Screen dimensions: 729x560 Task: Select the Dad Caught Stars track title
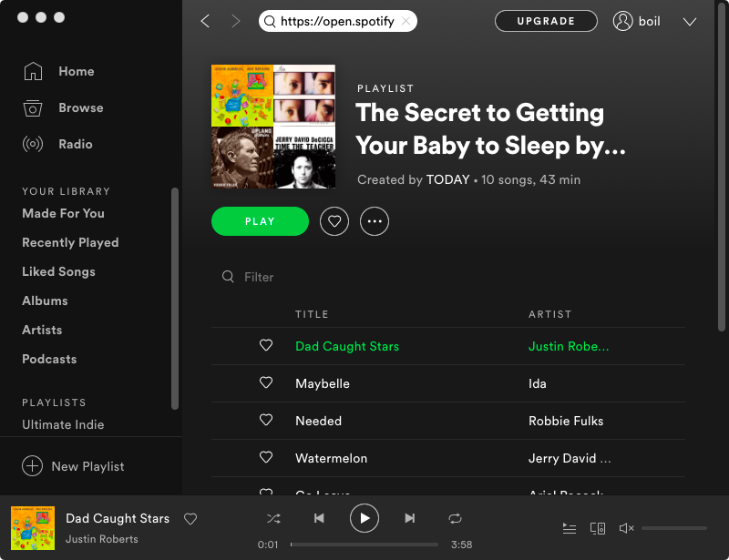tap(347, 346)
